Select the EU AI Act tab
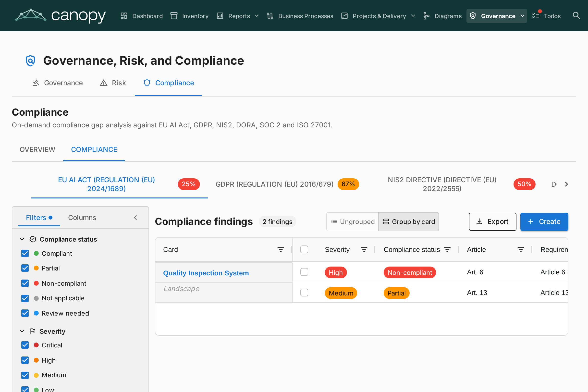Image resolution: width=588 pixels, height=392 pixels. coord(120,184)
